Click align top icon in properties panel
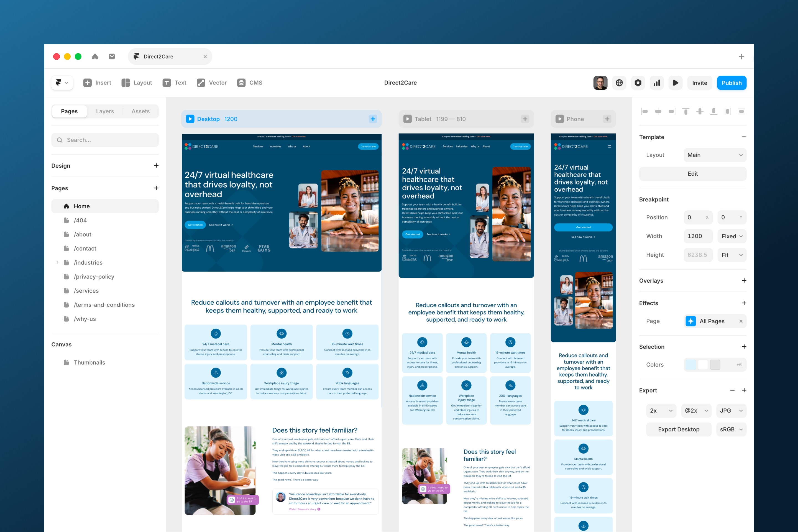The width and height of the screenshot is (798, 532). click(686, 111)
